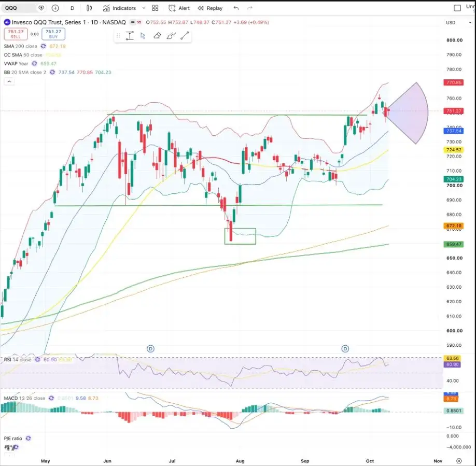
Task: Click the 751.27 BUY button
Action: pos(53,34)
